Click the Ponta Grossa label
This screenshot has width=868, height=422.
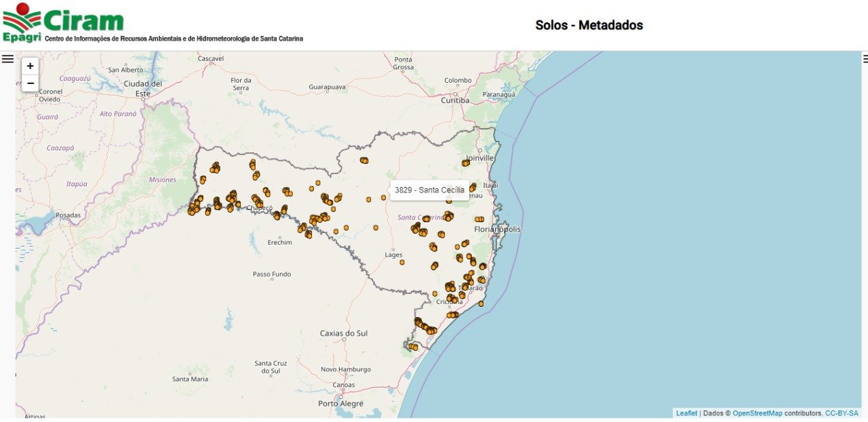pos(403,64)
